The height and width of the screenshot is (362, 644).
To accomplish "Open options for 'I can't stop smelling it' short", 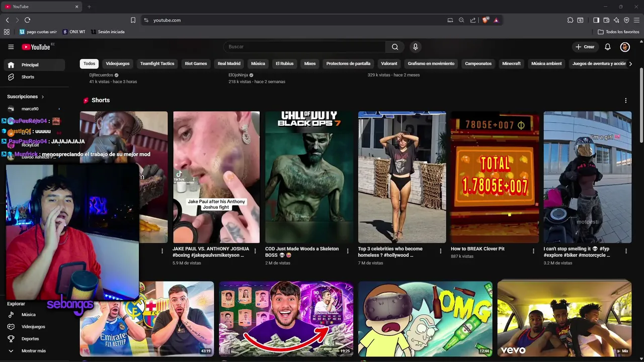I will click(x=626, y=251).
